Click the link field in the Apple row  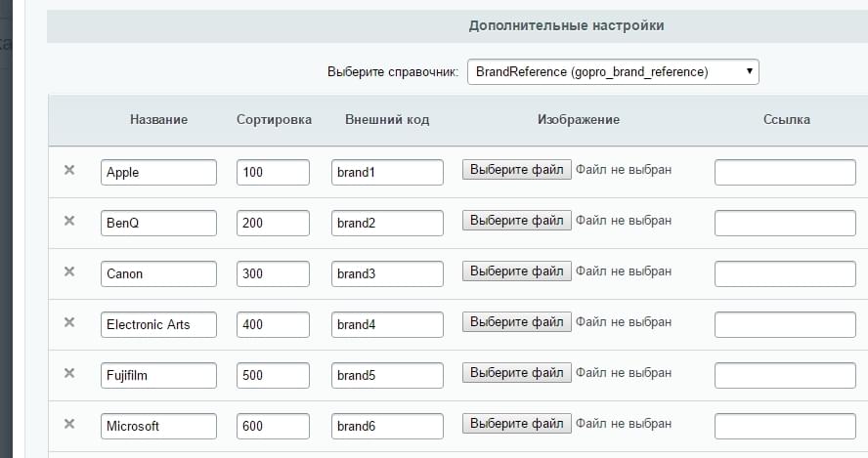click(785, 173)
